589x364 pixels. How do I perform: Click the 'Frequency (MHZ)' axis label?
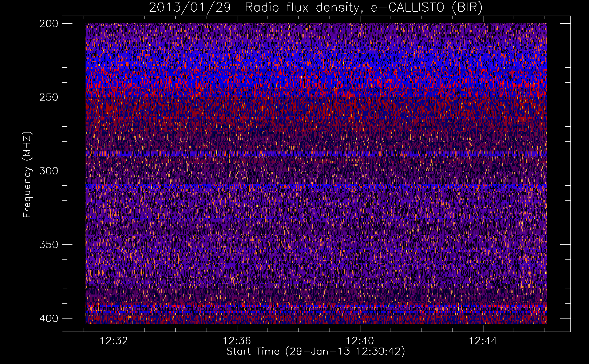[27, 175]
